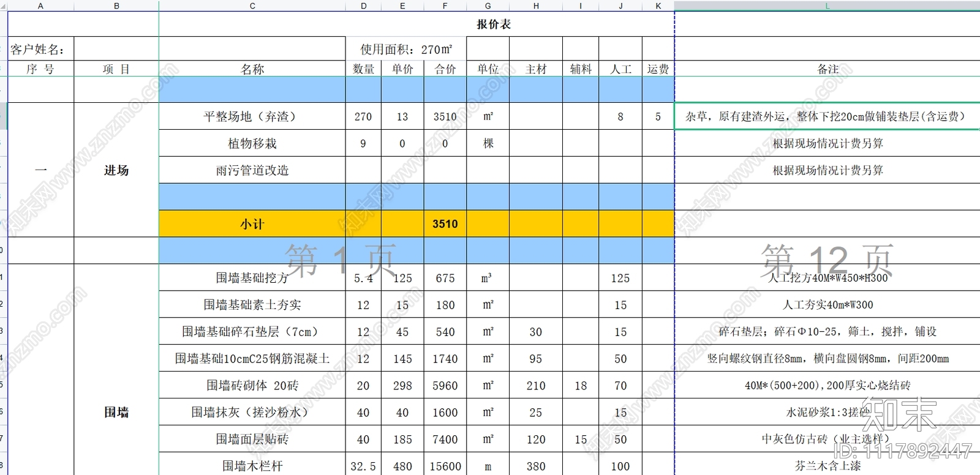Click total price 7400 in 围墙面层贴砖 row
980x475 pixels.
click(x=445, y=439)
